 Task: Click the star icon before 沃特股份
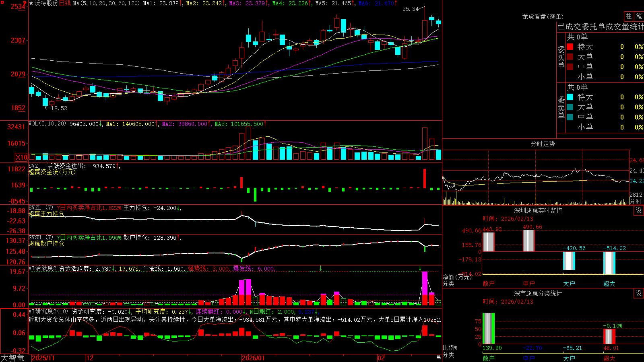pos(31,3)
